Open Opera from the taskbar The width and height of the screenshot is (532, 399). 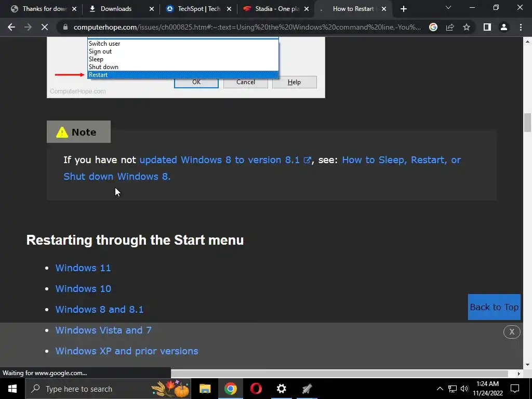point(256,389)
